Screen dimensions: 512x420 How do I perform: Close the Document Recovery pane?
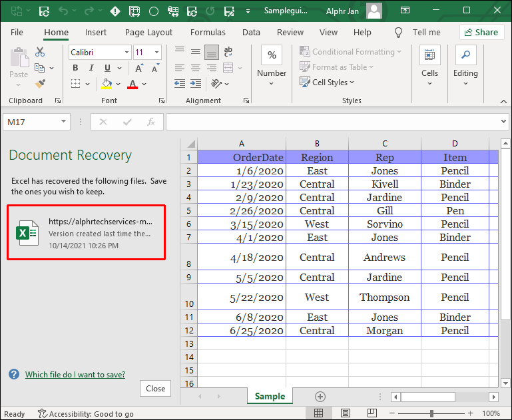click(x=155, y=389)
